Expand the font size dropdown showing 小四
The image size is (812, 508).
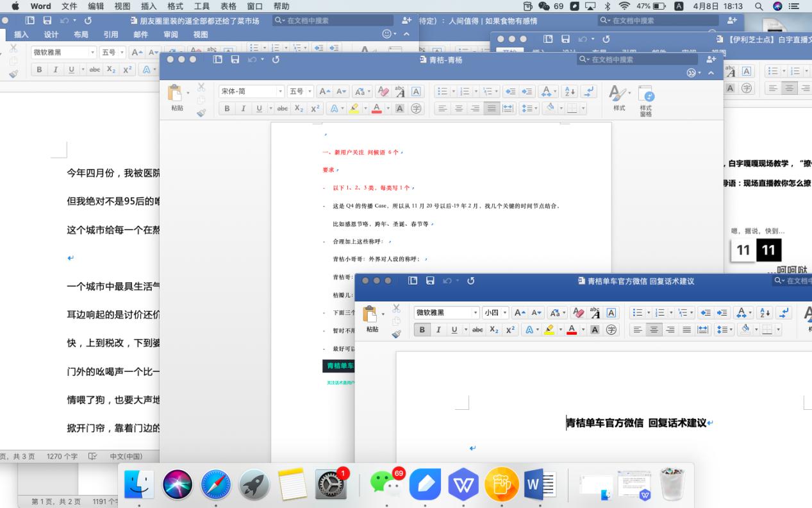(x=504, y=312)
